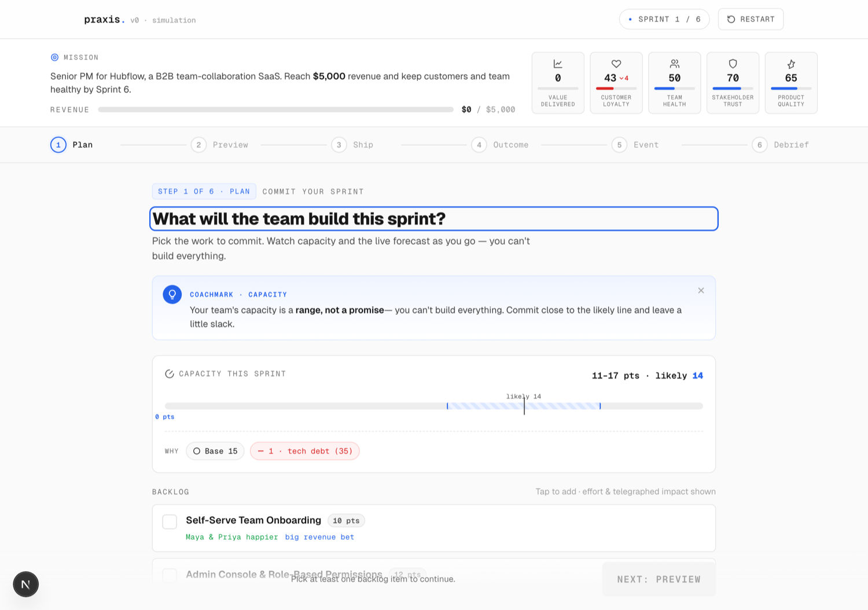The height and width of the screenshot is (610, 868).
Task: Click the Sprint 1 / 6 indicator
Action: 664,19
